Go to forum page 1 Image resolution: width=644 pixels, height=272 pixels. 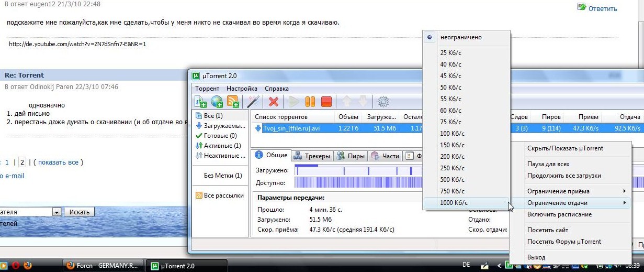pyautogui.click(x=7, y=162)
